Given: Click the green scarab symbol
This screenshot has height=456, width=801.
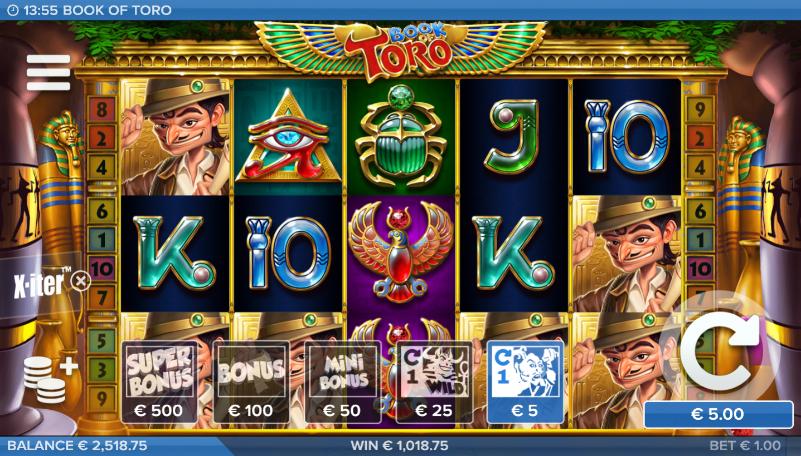Looking at the screenshot, I should coord(401,136).
